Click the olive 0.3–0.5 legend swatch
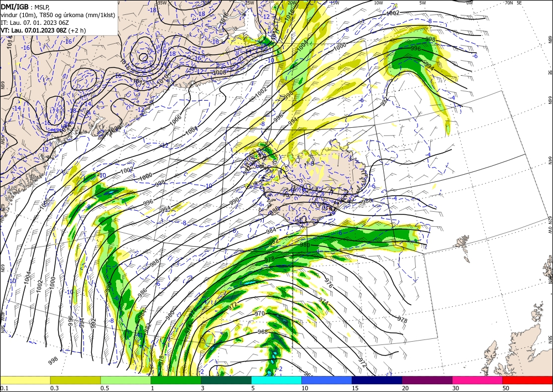 (x=75, y=380)
